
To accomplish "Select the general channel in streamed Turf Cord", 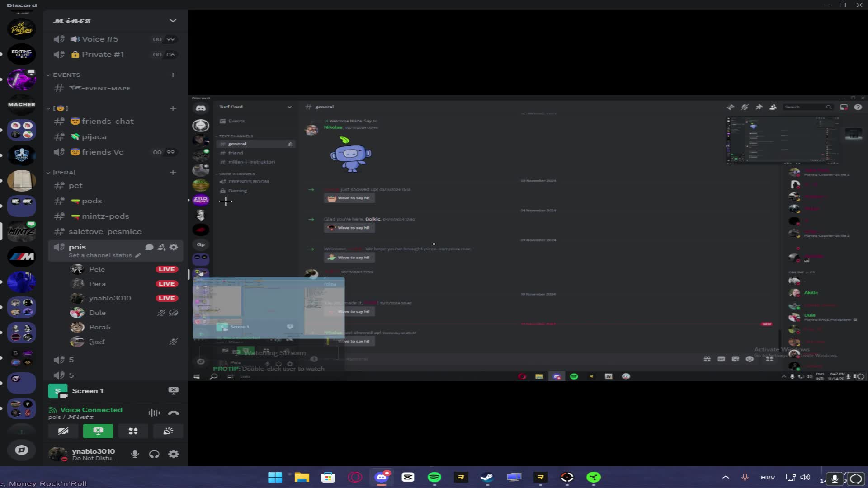I will (255, 144).
